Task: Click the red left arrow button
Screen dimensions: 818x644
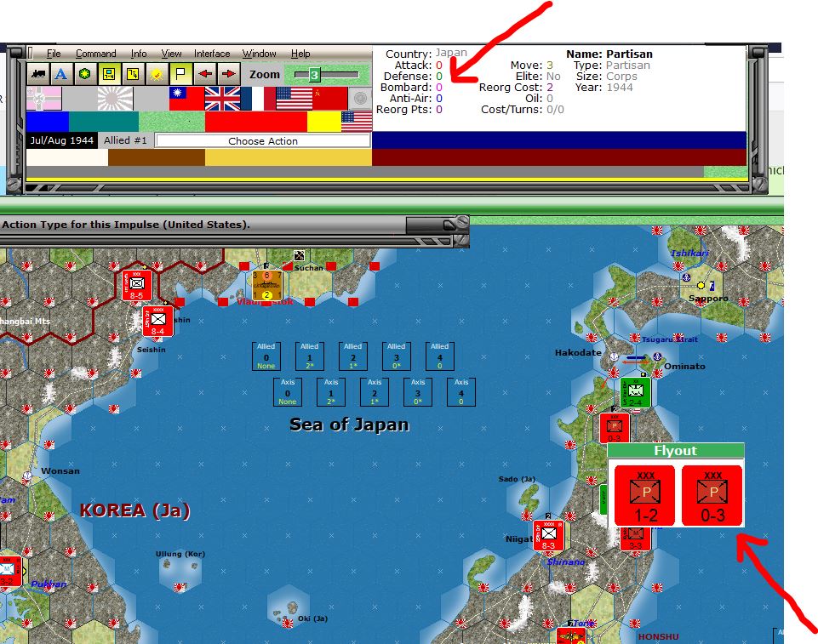Action: [x=204, y=74]
